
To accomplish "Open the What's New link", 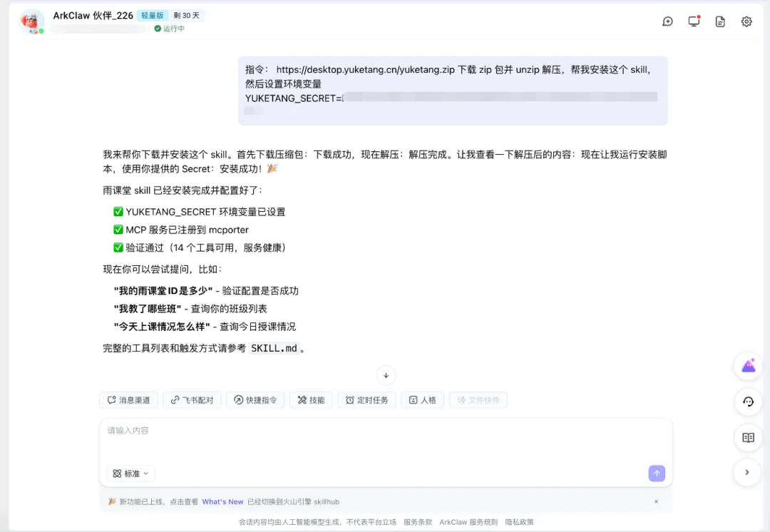I will coord(222,501).
